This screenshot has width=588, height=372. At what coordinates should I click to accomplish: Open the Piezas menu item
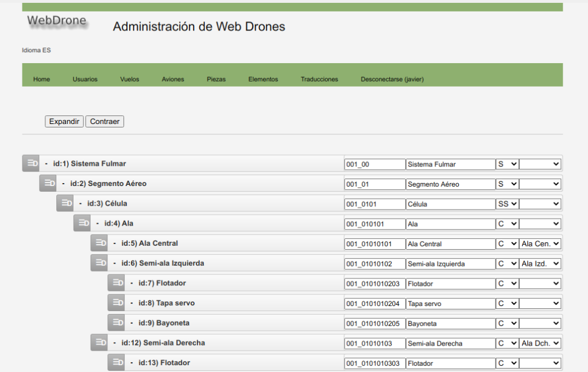point(216,79)
